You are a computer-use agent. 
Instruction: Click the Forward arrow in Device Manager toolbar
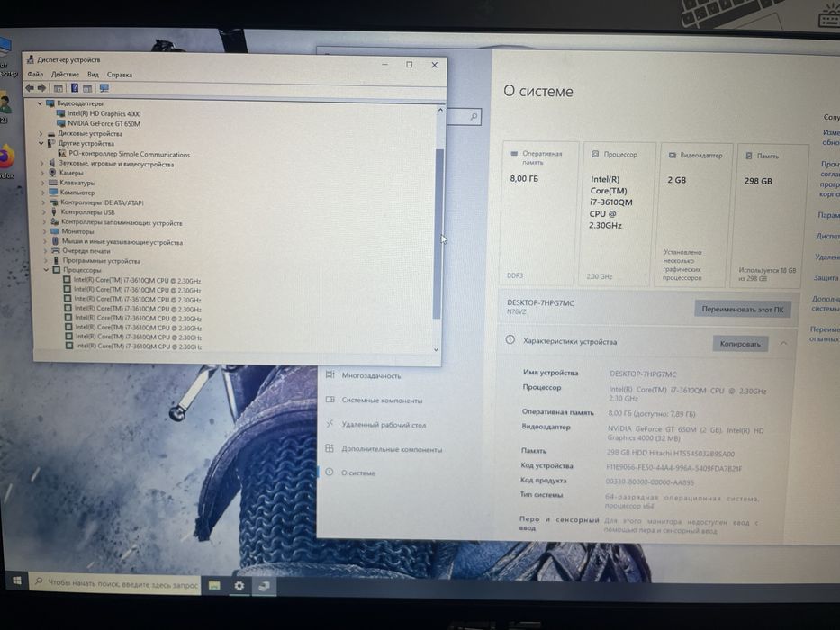41,87
